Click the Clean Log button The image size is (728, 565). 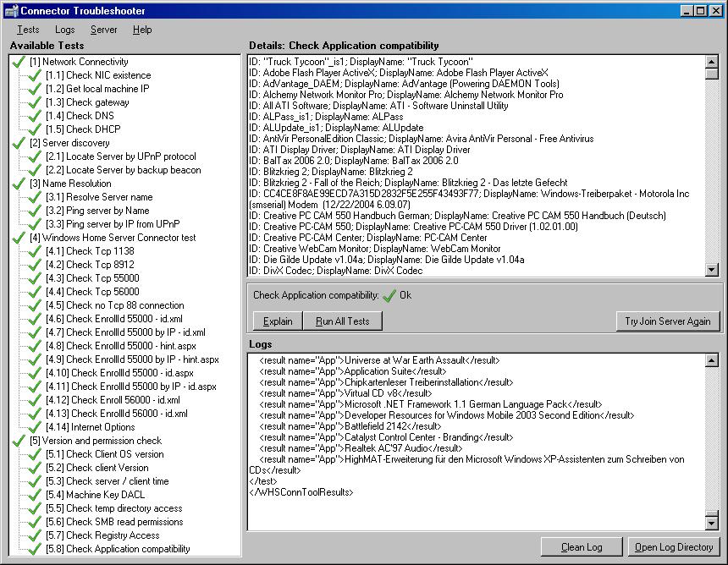click(x=582, y=547)
